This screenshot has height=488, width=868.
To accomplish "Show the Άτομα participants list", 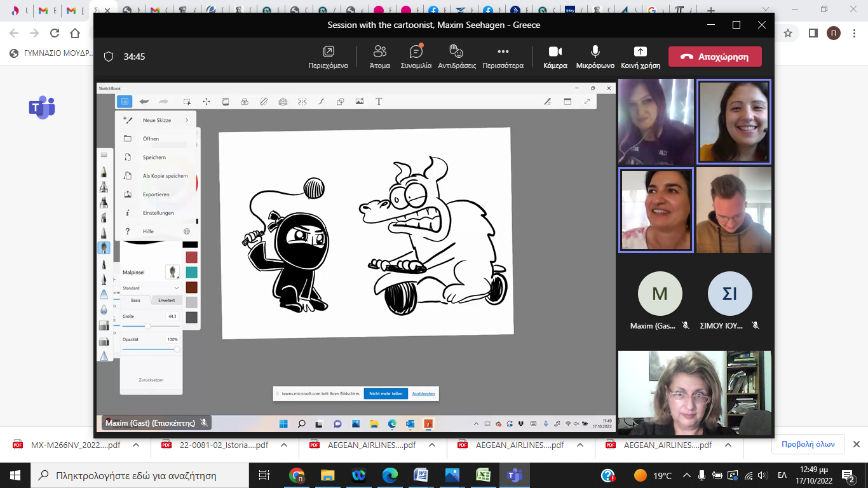I will (380, 57).
